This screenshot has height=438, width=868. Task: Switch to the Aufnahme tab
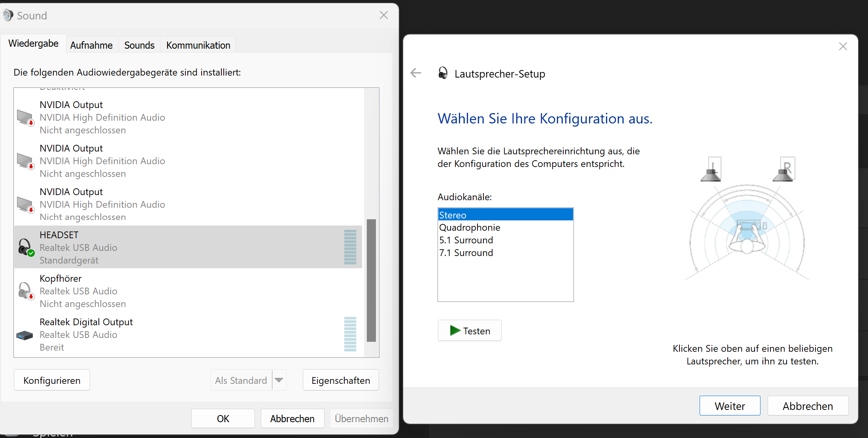click(91, 45)
